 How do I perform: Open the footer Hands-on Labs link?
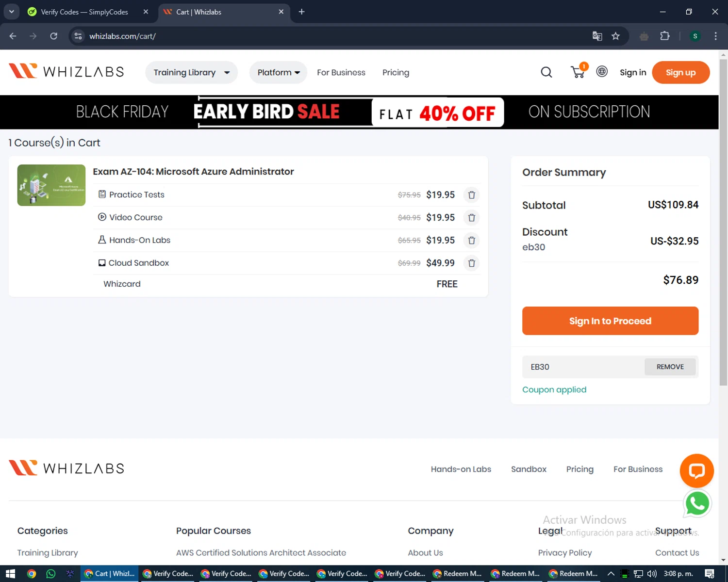pos(461,469)
